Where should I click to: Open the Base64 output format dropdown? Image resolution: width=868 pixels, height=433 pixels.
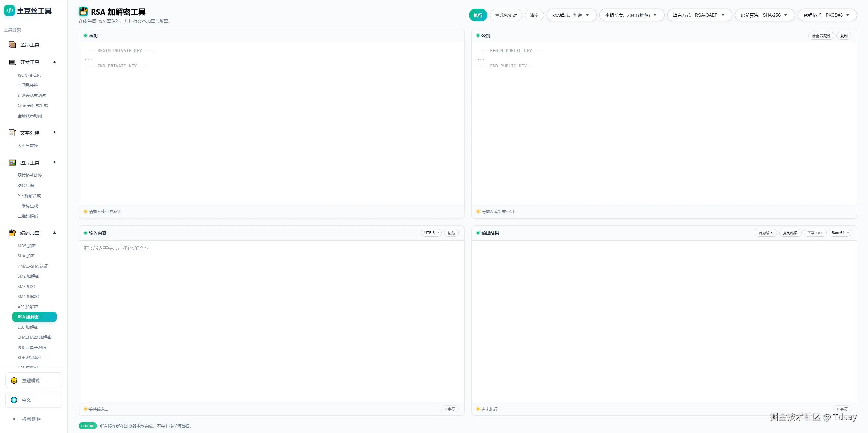[x=840, y=233]
